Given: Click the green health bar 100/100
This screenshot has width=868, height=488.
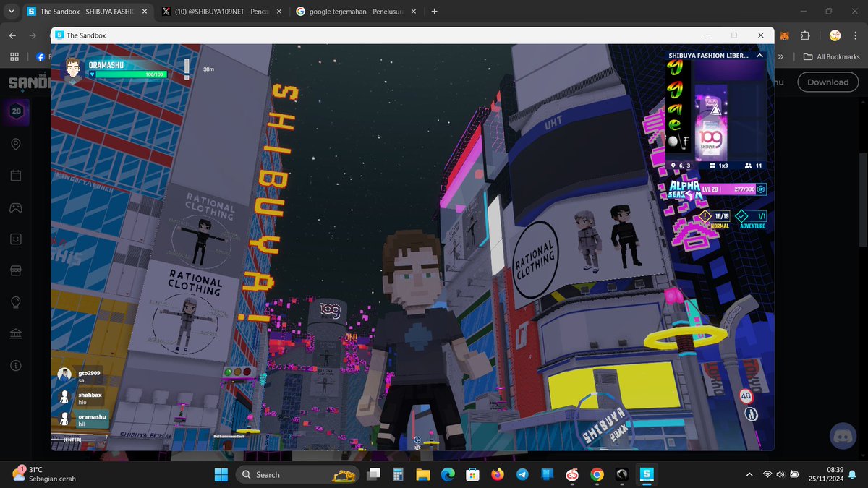Looking at the screenshot, I should pyautogui.click(x=130, y=74).
